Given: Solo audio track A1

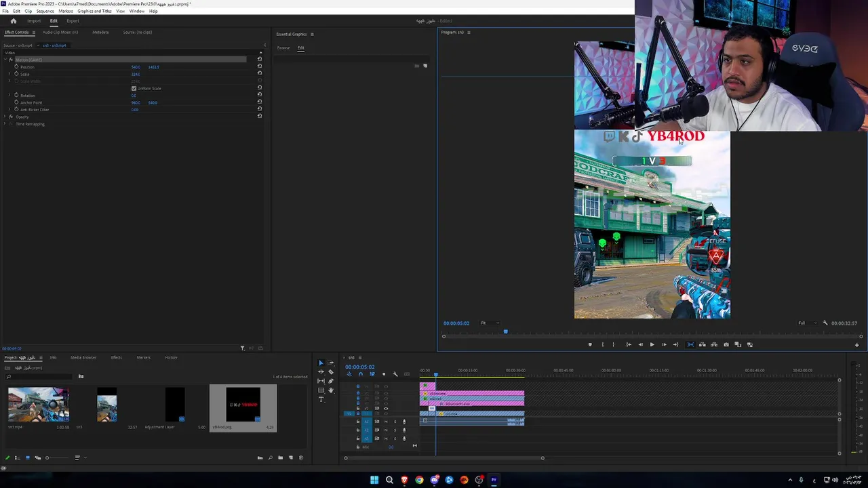Looking at the screenshot, I should 395,422.
